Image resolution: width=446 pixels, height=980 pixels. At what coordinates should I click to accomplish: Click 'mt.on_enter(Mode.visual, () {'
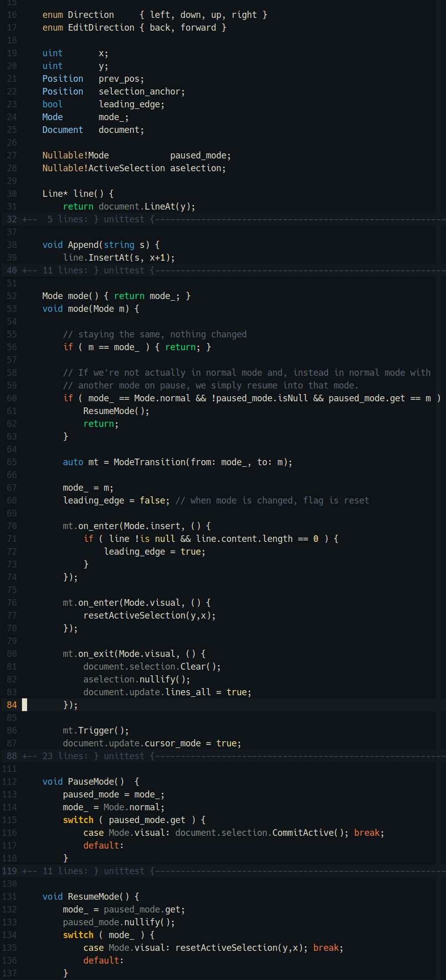point(137,603)
